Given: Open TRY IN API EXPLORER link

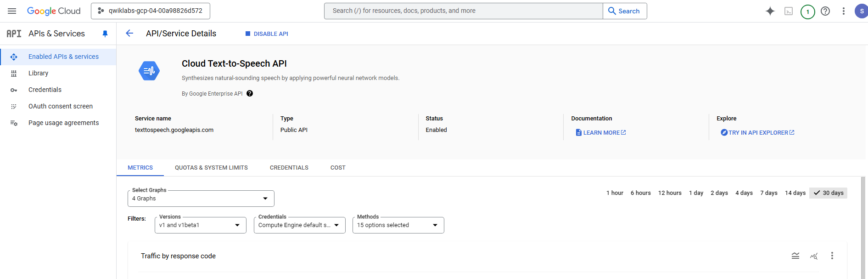Looking at the screenshot, I should [757, 133].
